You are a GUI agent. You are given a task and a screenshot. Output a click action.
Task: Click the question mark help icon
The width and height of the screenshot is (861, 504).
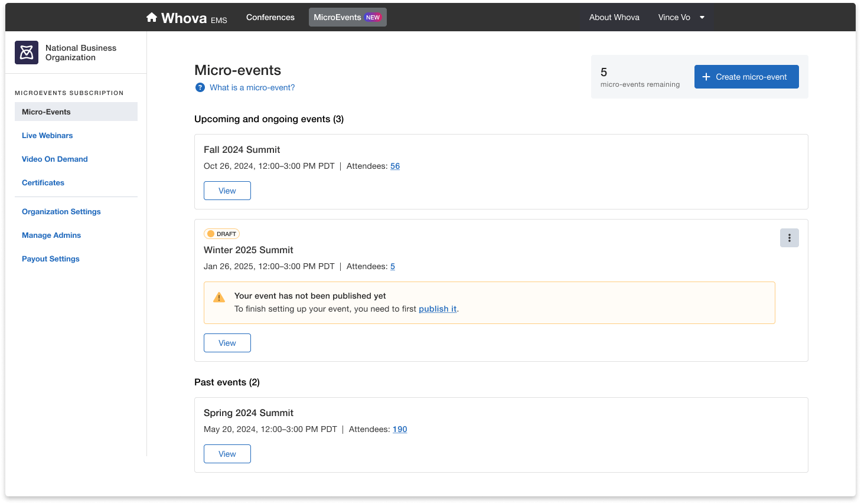click(x=200, y=87)
